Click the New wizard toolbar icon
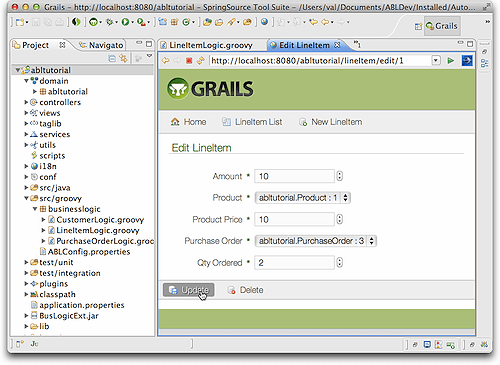500x365 pixels. [20, 22]
